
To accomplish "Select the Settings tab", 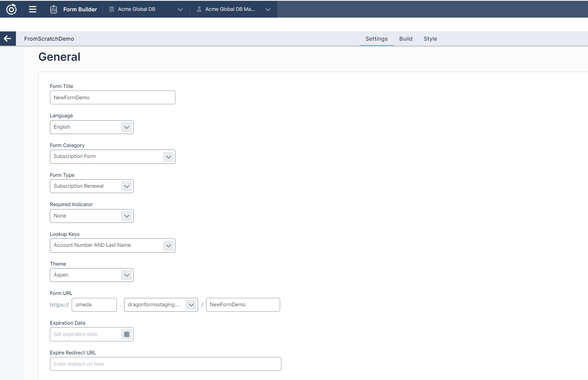I will pos(376,39).
